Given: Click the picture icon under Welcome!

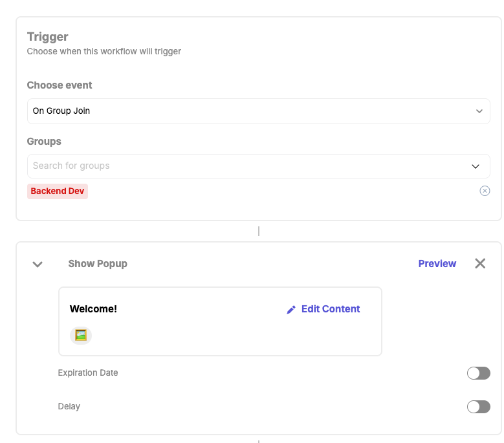Looking at the screenshot, I should click(81, 335).
